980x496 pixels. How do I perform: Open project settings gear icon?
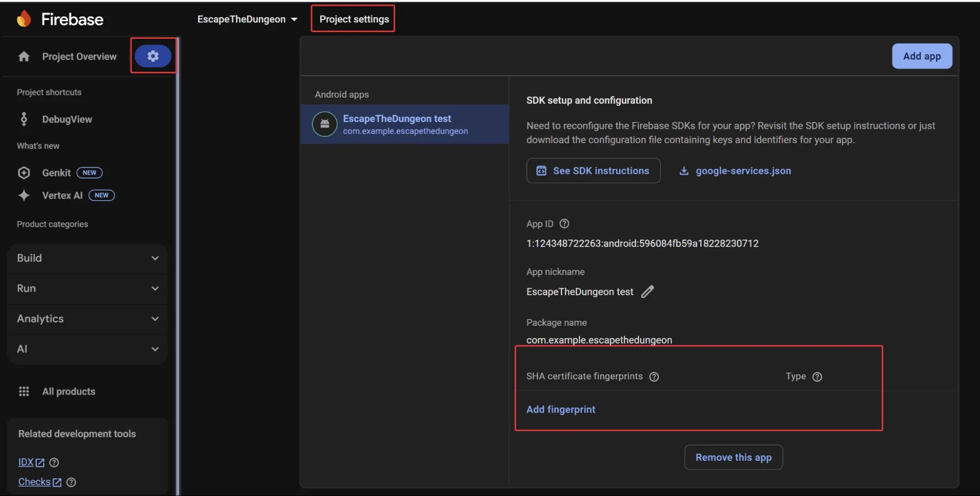(x=153, y=56)
